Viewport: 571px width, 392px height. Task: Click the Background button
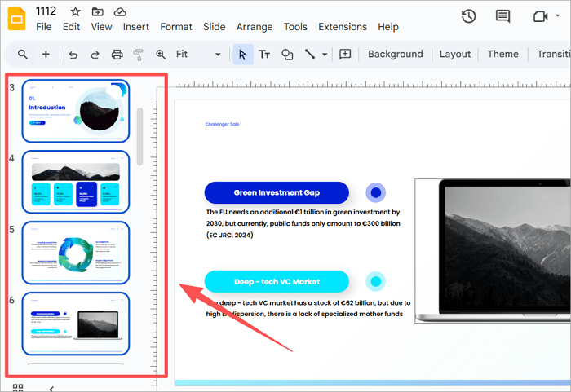tap(395, 55)
